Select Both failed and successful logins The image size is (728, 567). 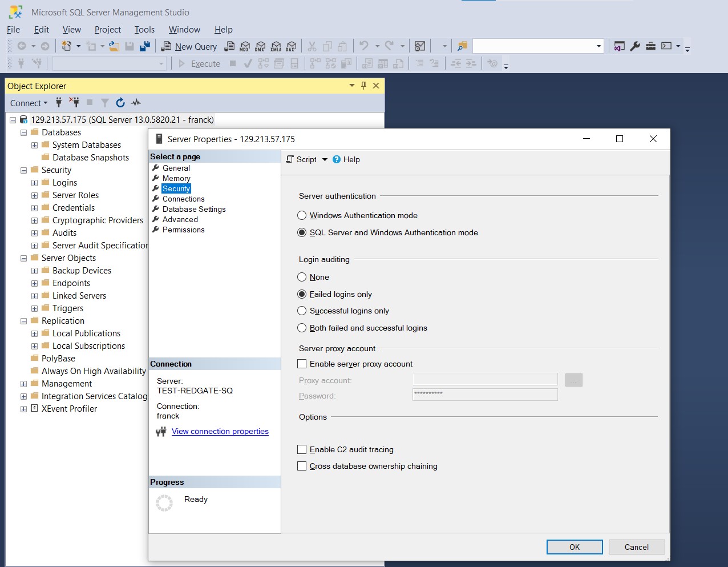pyautogui.click(x=302, y=328)
